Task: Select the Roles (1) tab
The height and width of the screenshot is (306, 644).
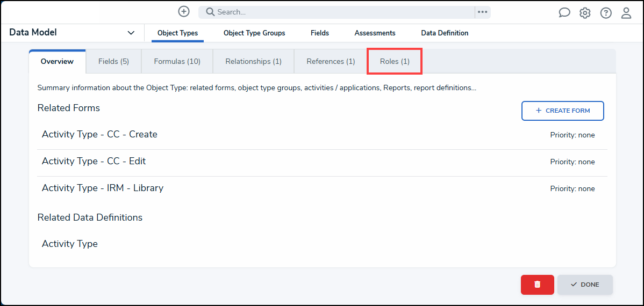Action: (x=395, y=62)
